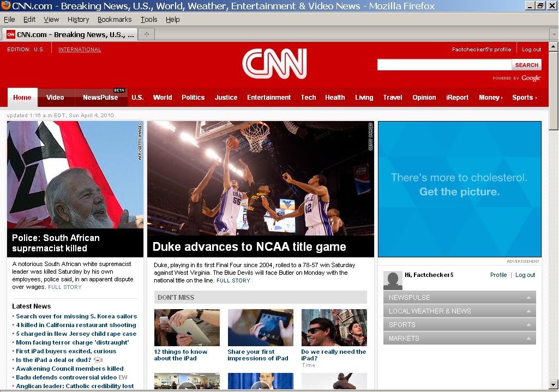559x392 pixels.
Task: Open the Video nav section
Action: 55,97
